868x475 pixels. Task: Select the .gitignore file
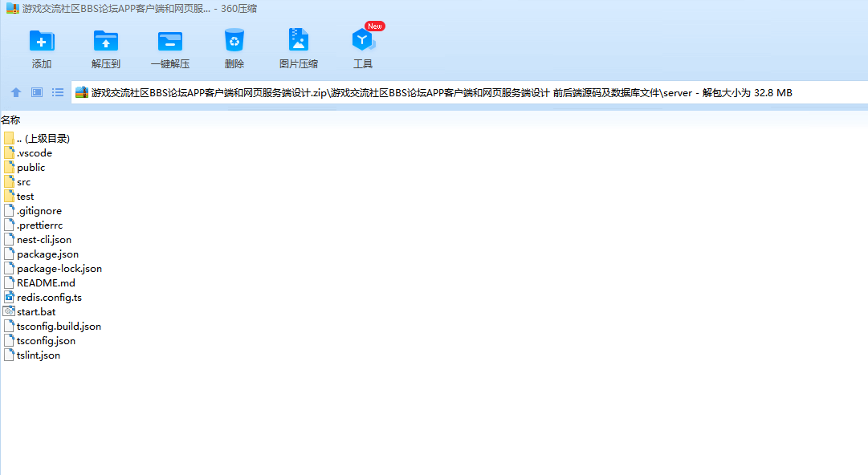[33, 210]
